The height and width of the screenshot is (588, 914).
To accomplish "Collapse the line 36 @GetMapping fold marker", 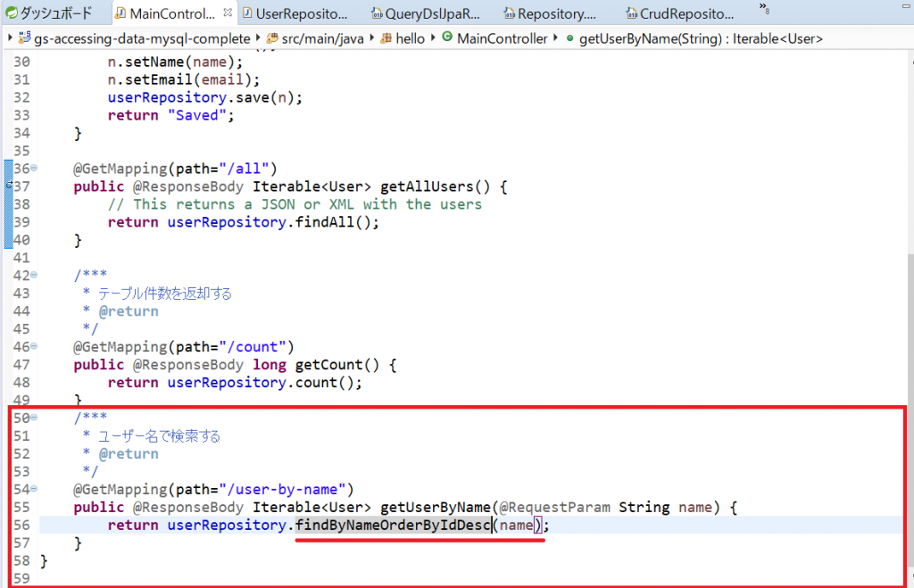I will tap(34, 169).
